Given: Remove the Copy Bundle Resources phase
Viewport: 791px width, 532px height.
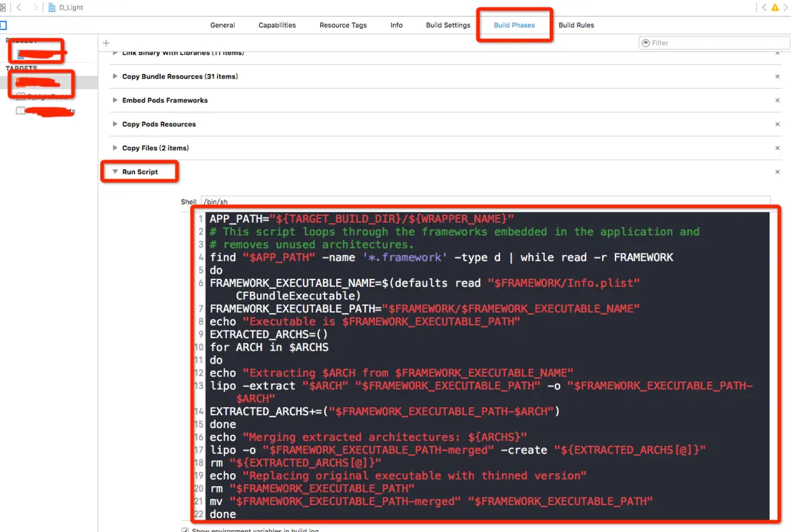Looking at the screenshot, I should [x=778, y=77].
